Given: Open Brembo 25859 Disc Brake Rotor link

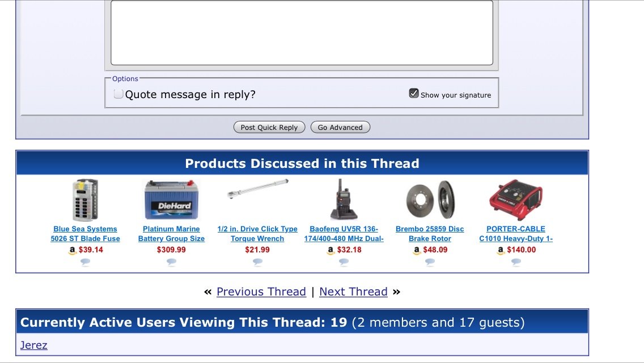Looking at the screenshot, I should pos(430,234).
